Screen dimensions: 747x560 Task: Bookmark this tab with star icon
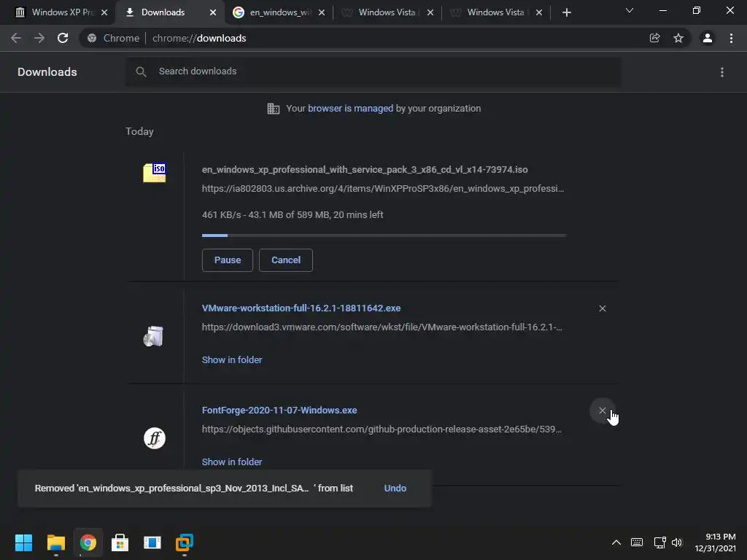(x=678, y=38)
